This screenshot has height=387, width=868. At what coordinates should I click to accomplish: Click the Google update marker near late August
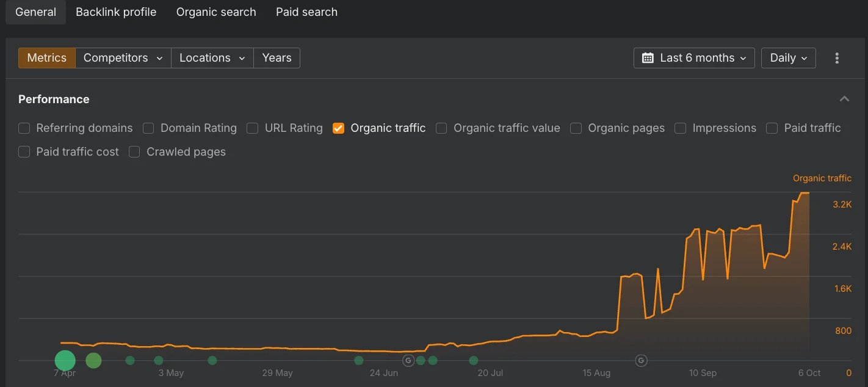point(642,360)
